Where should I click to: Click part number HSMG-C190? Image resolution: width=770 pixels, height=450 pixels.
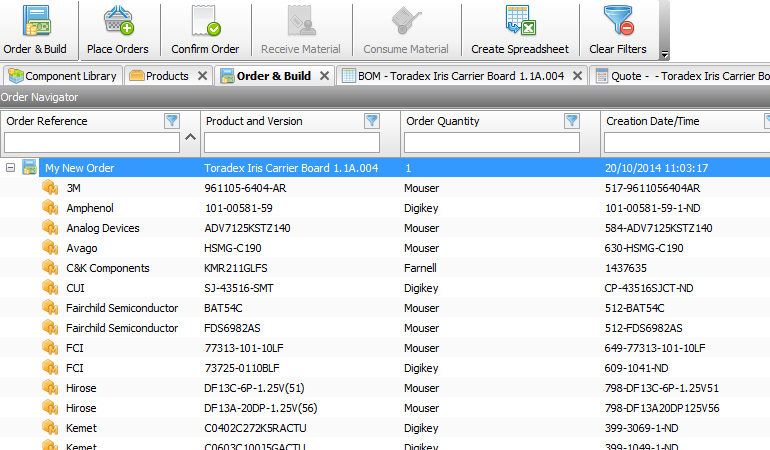[233, 248]
